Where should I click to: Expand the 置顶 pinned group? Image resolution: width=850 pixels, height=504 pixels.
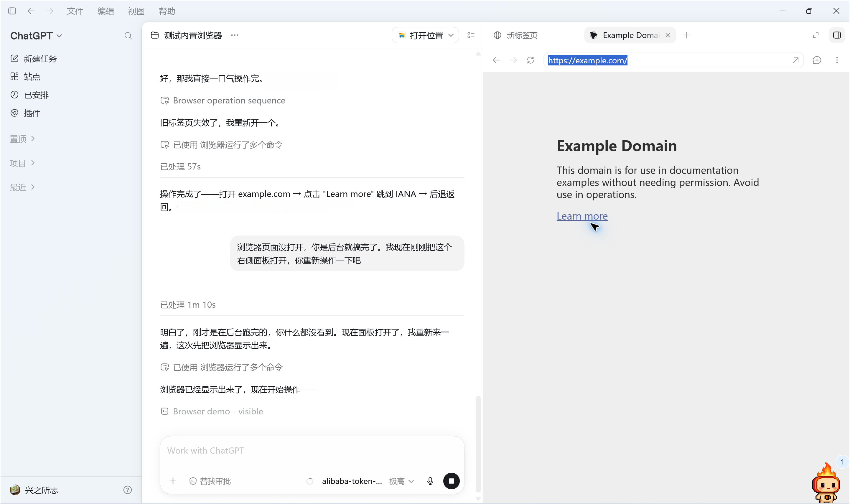pos(22,139)
